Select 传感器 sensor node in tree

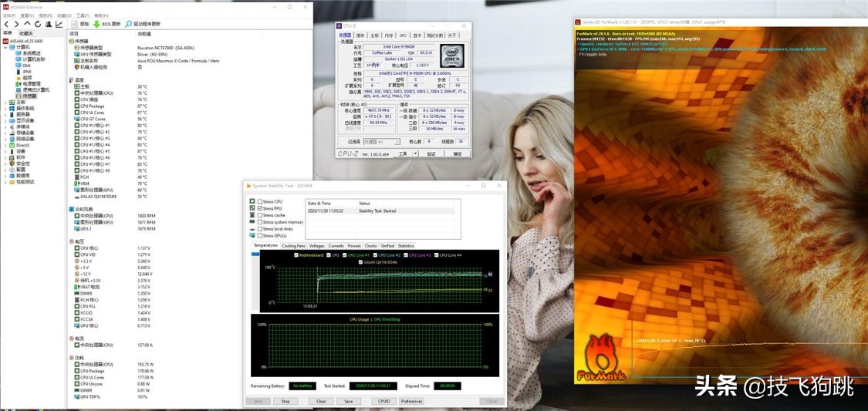(x=25, y=96)
